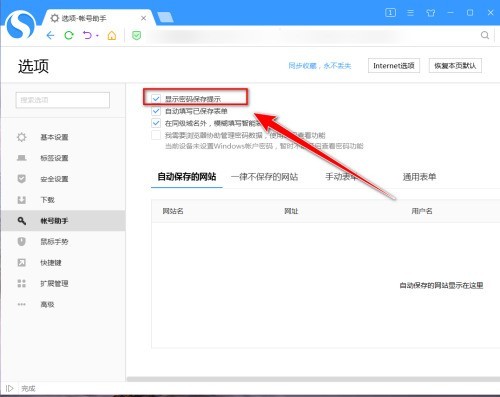500x397 pixels.
Task: Click the Sogou browser logo icon
Action: pyautogui.click(x=20, y=25)
